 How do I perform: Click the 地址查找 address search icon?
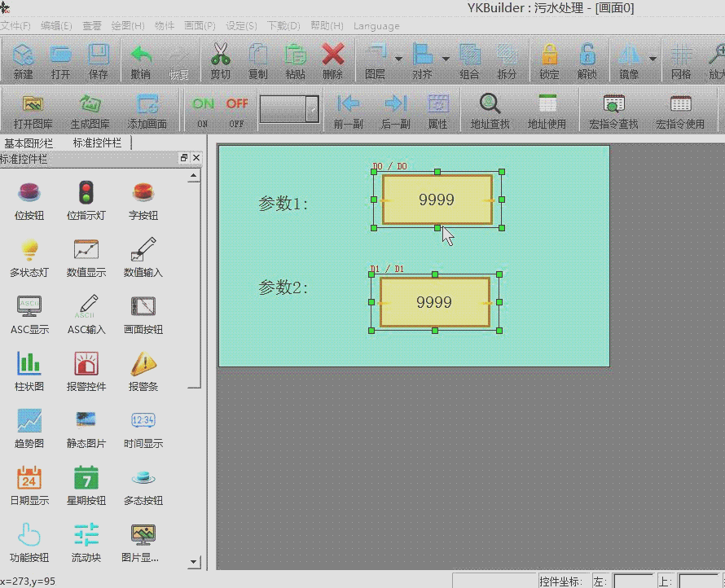coord(490,104)
